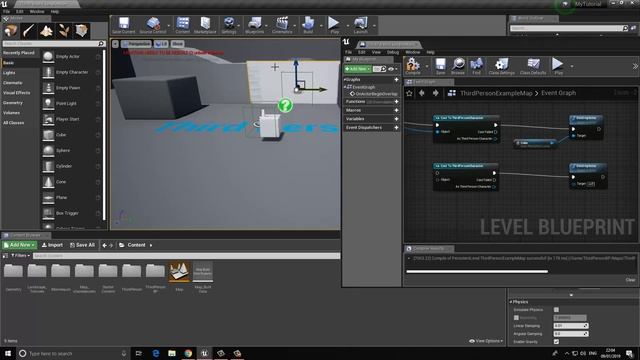
Task: Toggle the mass override checkbox
Action: pyautogui.click(x=516, y=318)
